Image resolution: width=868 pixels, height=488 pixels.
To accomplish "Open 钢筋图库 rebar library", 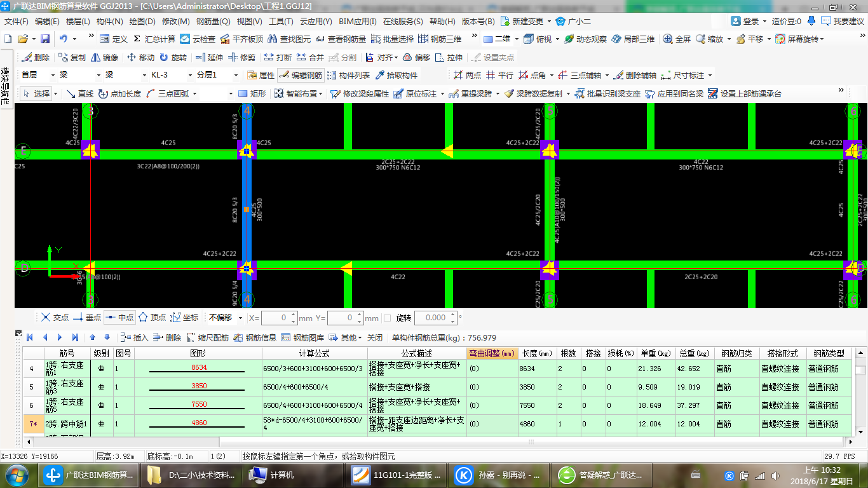I will [302, 337].
